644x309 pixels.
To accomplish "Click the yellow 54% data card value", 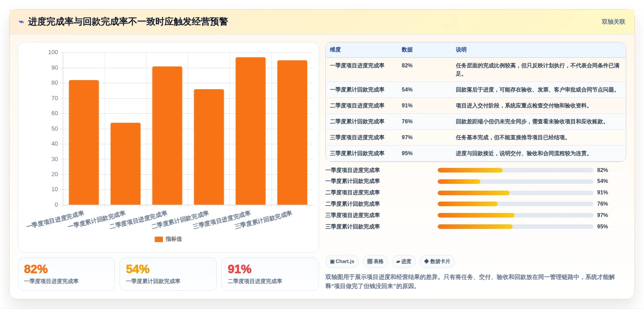I will pos(138,269).
